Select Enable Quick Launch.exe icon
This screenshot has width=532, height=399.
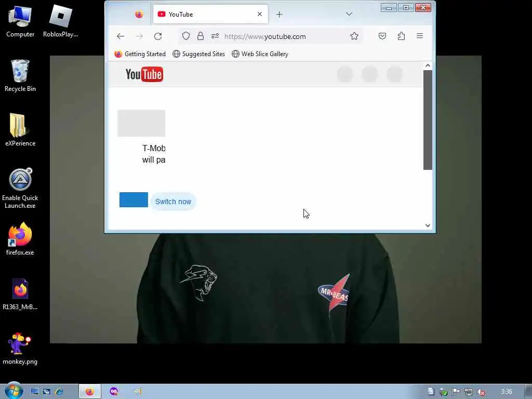(x=20, y=188)
